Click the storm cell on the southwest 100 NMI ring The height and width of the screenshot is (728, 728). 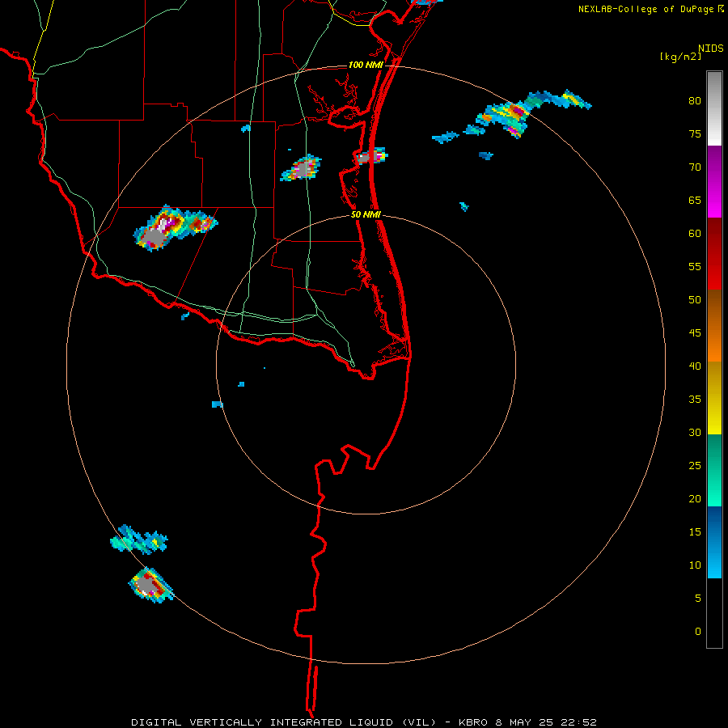coord(150,586)
